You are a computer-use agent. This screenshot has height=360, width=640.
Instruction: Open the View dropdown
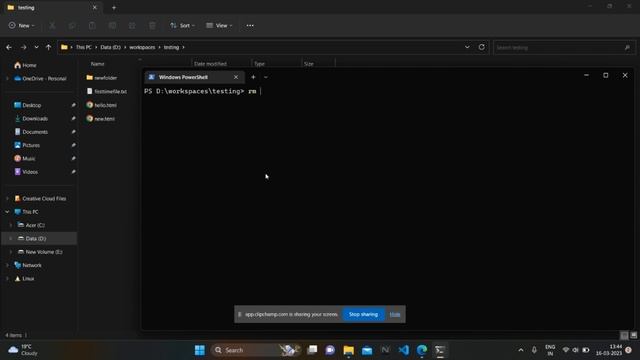click(x=219, y=25)
